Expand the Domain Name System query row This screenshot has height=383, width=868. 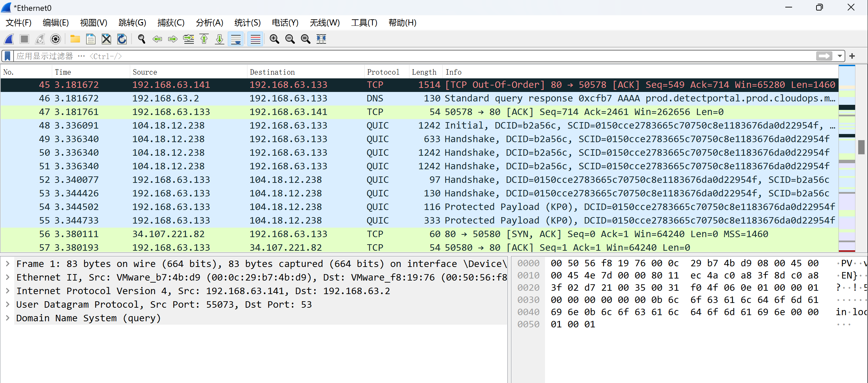8,318
